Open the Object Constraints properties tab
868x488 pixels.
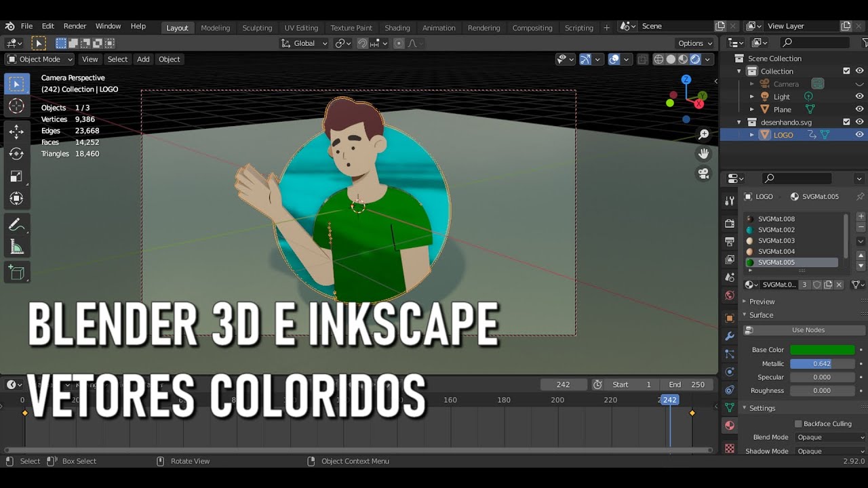730,390
